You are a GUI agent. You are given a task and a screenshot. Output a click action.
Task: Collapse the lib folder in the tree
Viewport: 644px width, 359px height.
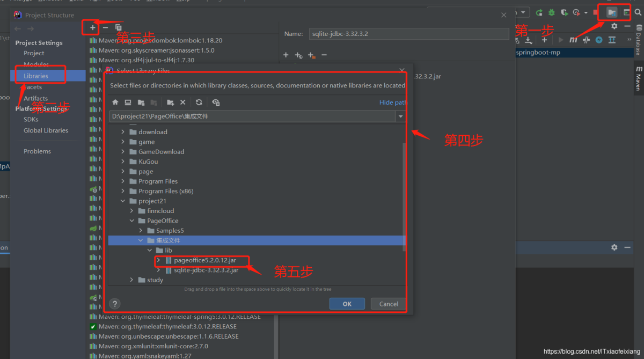150,250
